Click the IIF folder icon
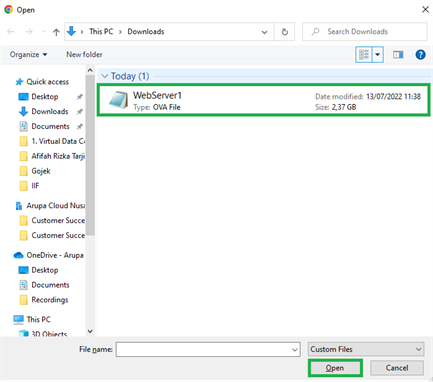This screenshot has height=382, width=433. (24, 186)
